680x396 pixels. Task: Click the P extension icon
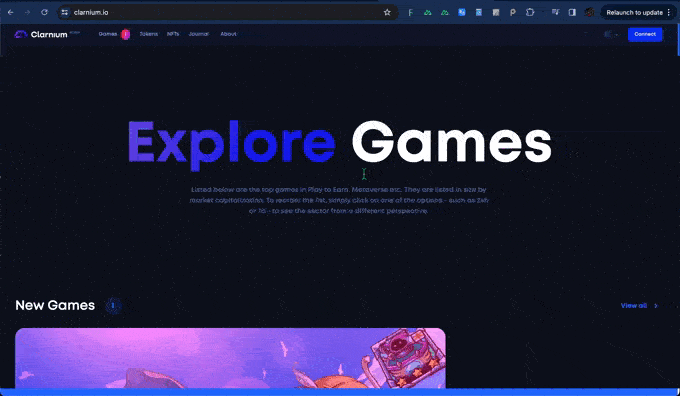pyautogui.click(x=513, y=13)
